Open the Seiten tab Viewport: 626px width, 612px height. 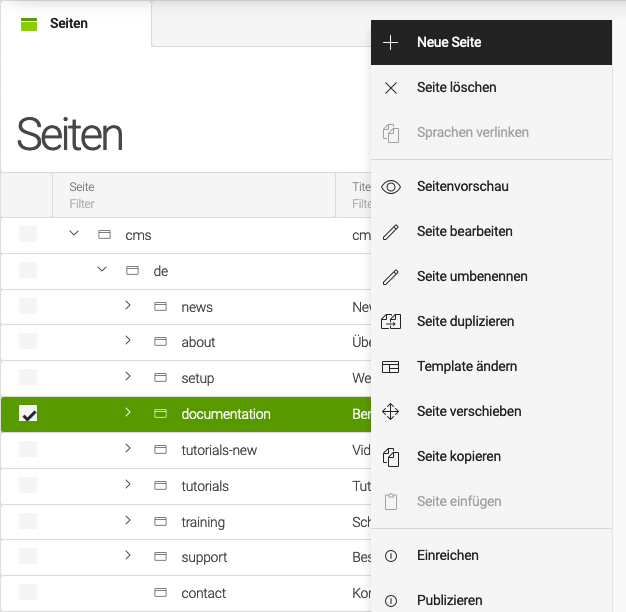[x=68, y=24]
